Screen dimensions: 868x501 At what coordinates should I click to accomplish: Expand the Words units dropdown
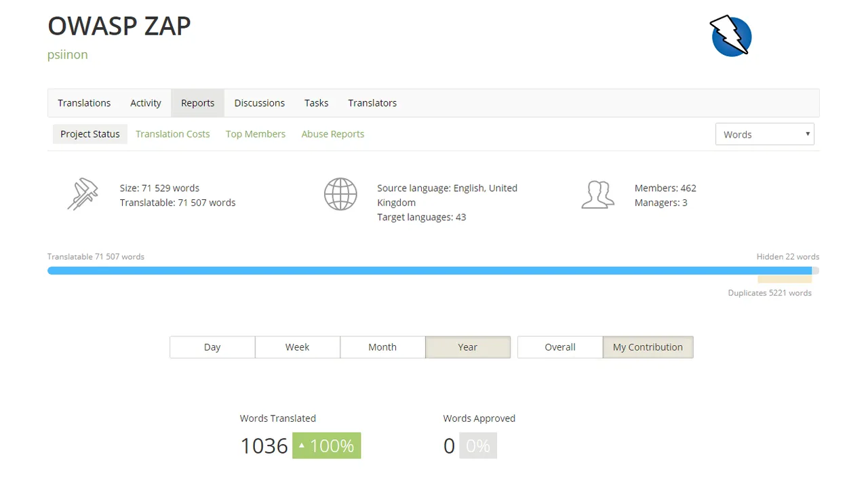765,134
